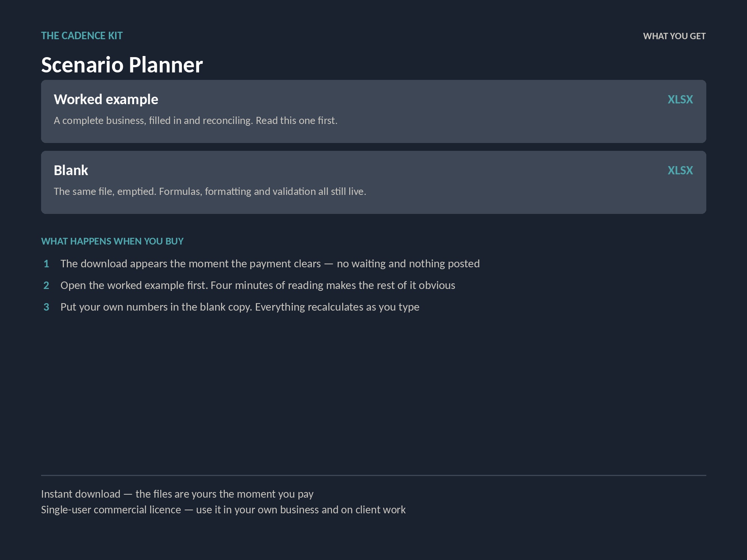Click the download appears step text
Image resolution: width=747 pixels, height=560 pixels.
pos(270,264)
